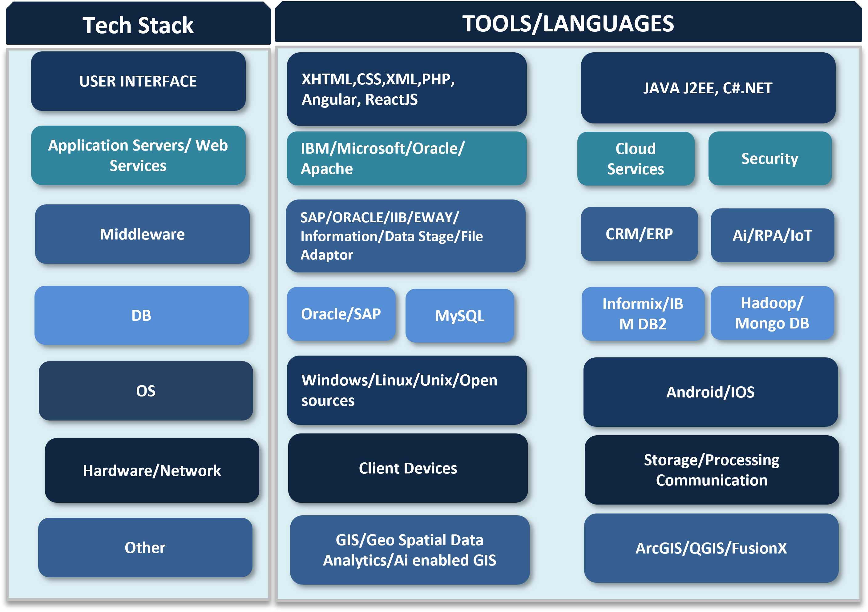This screenshot has height=612, width=868.
Task: Click the Other block
Action: pos(145,547)
